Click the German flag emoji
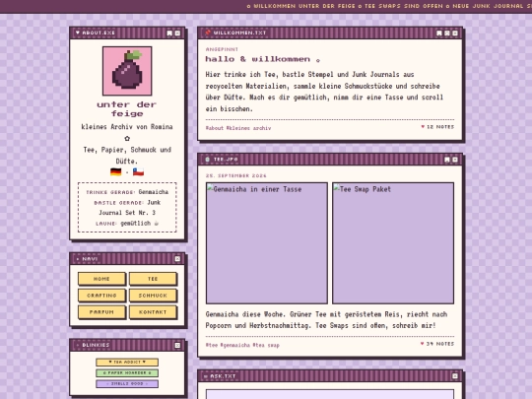This screenshot has height=399, width=532. click(x=116, y=172)
